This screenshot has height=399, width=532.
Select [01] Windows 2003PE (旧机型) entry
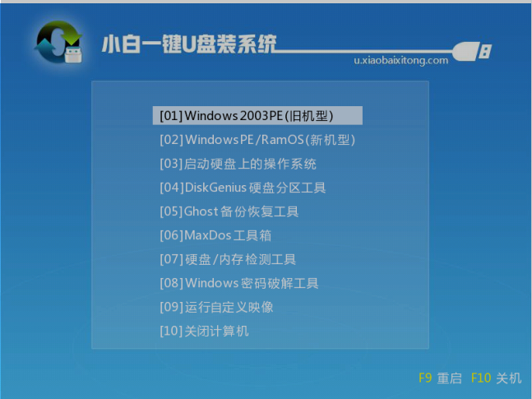coord(257,116)
